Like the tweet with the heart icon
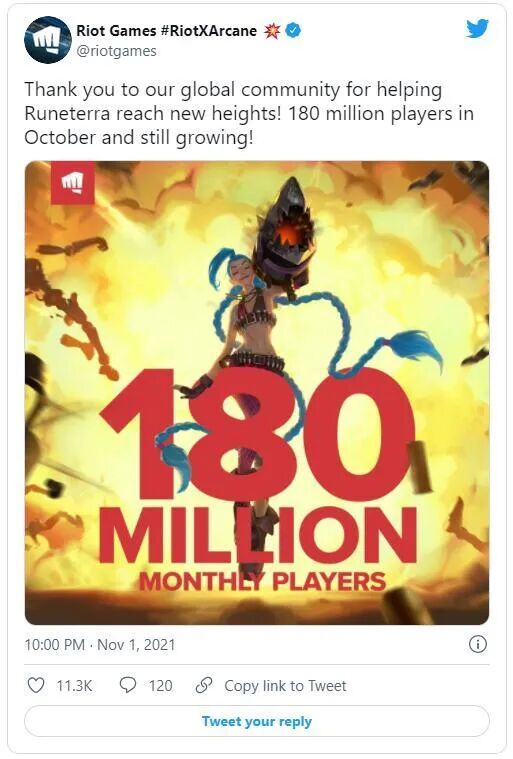The width and height of the screenshot is (513, 759). point(36,685)
